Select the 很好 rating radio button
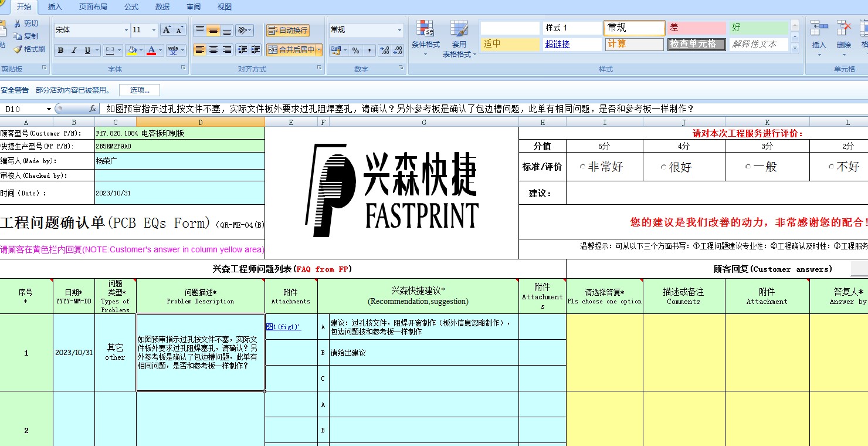Image resolution: width=868 pixels, height=446 pixels. pyautogui.click(x=663, y=167)
